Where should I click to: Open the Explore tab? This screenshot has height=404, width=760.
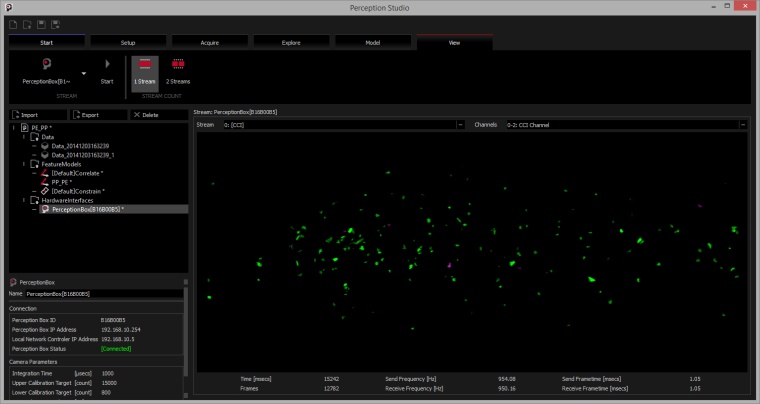tap(293, 42)
